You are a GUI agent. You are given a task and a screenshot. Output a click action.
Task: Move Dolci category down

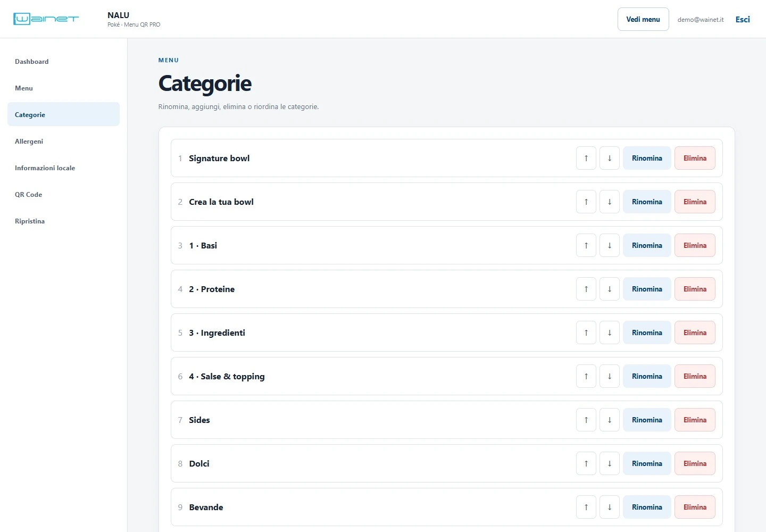point(610,463)
